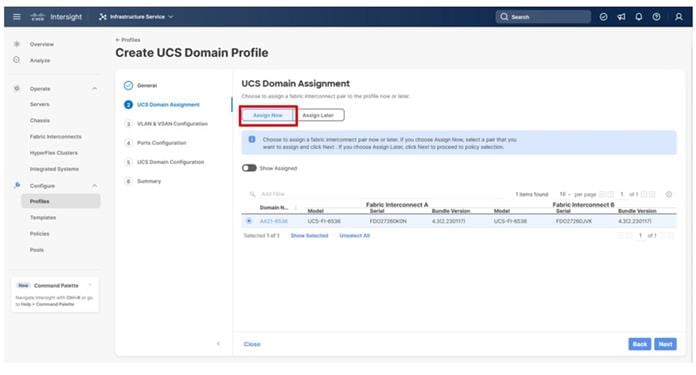
Task: Open Pools under Configure
Action: coord(37,250)
